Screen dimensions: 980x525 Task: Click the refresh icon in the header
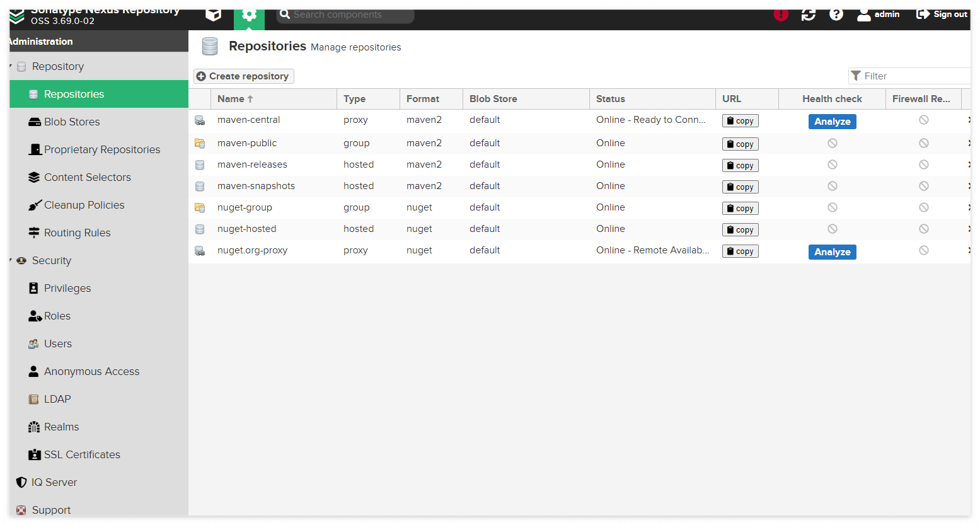(809, 14)
